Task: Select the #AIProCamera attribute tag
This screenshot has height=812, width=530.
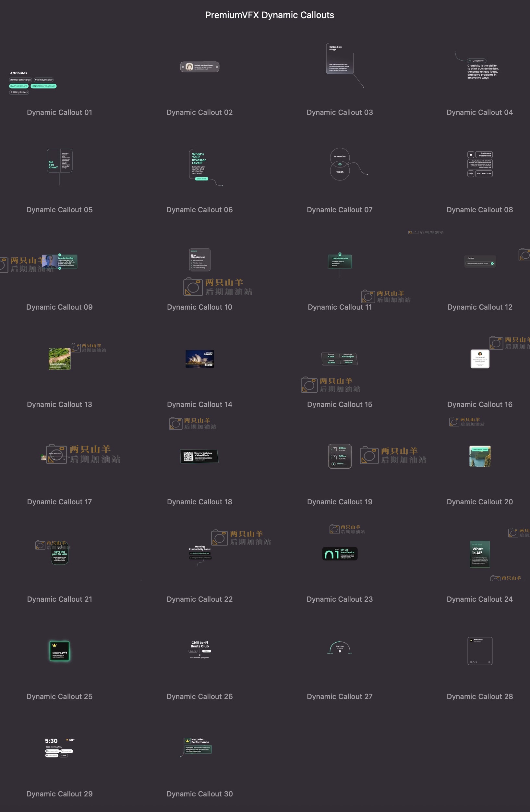Action: point(19,86)
